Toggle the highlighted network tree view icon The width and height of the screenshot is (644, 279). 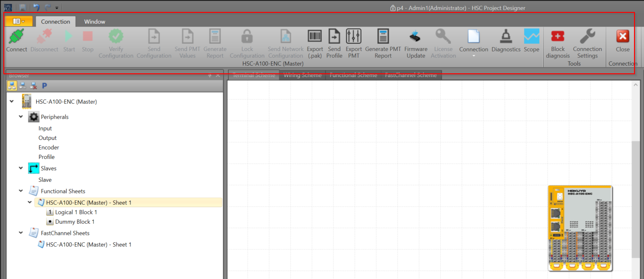(x=12, y=86)
